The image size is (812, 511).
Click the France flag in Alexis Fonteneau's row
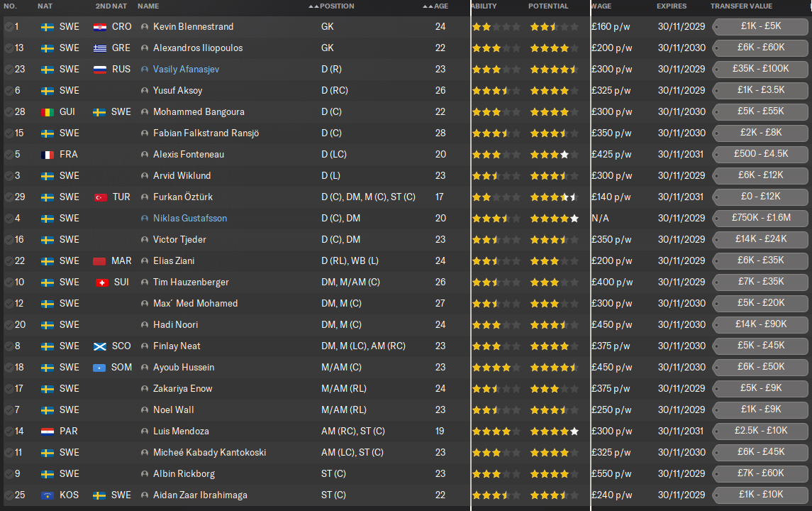coord(48,155)
